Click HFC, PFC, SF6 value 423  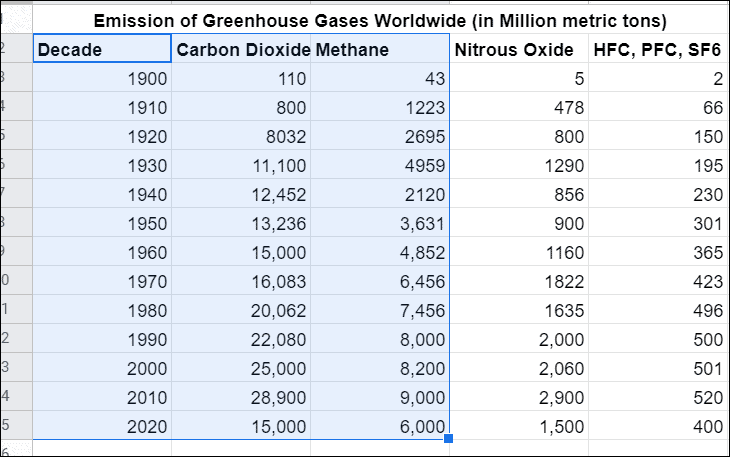click(x=658, y=281)
